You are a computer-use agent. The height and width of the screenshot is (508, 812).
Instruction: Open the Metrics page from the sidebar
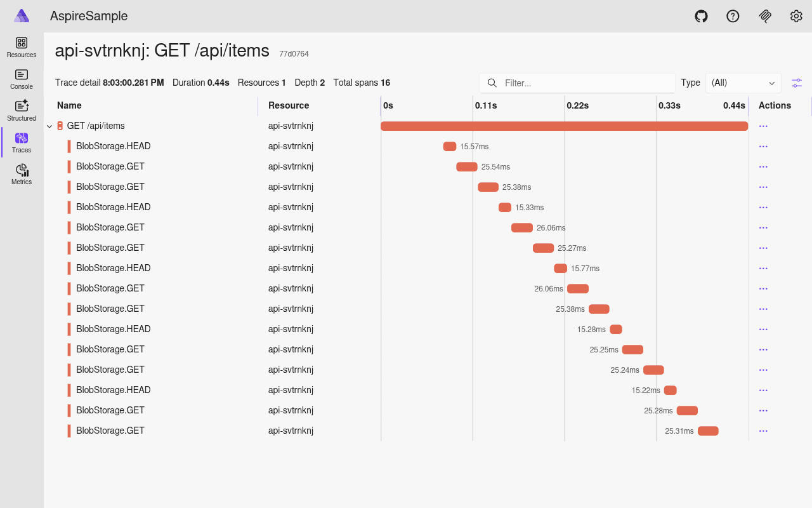[21, 175]
